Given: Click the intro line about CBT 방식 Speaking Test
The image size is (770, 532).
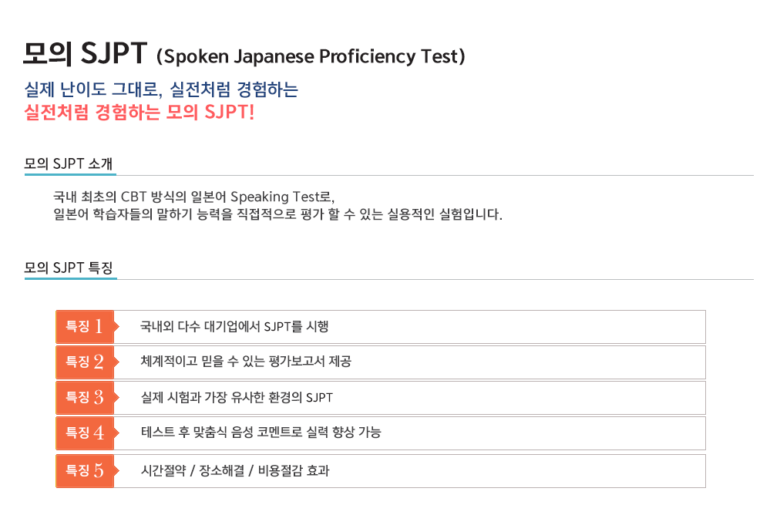Looking at the screenshot, I should point(194,197).
